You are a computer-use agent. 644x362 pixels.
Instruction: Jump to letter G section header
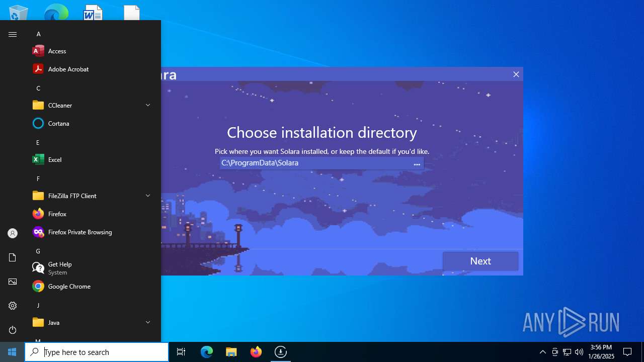tap(38, 251)
